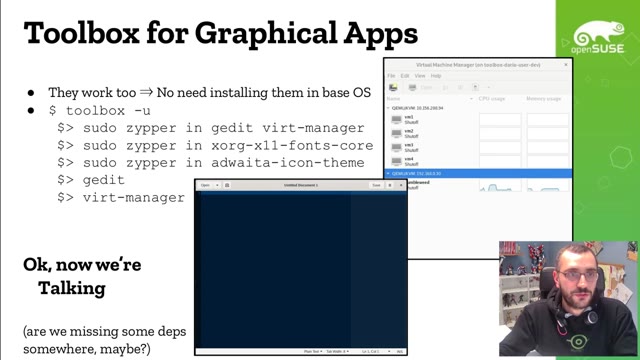This screenshot has height=360, width=640.
Task: Select the vm4 Shutoff row
Action: [x=478, y=161]
